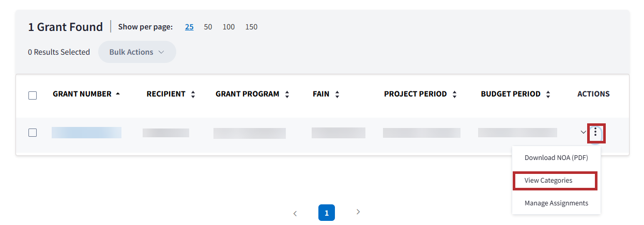The height and width of the screenshot is (225, 644).
Task: Toggle the select-all header checkbox
Action: tap(33, 95)
